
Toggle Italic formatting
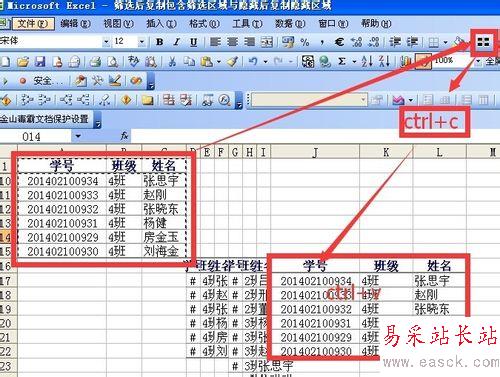(177, 42)
